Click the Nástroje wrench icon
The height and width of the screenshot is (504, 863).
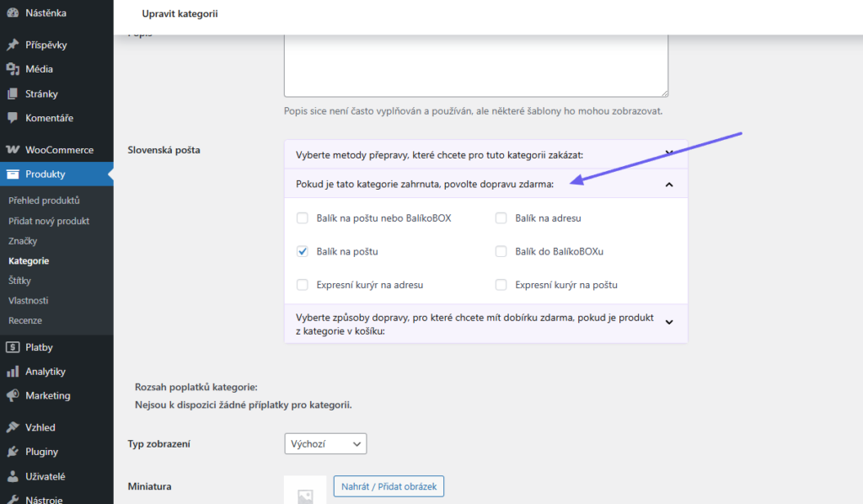13,500
